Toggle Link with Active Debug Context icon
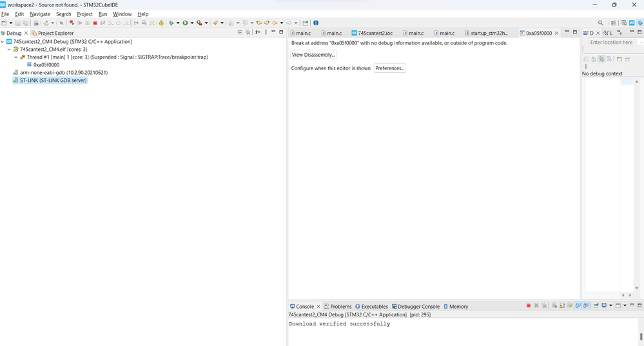This screenshot has height=346, width=644. click(x=601, y=59)
